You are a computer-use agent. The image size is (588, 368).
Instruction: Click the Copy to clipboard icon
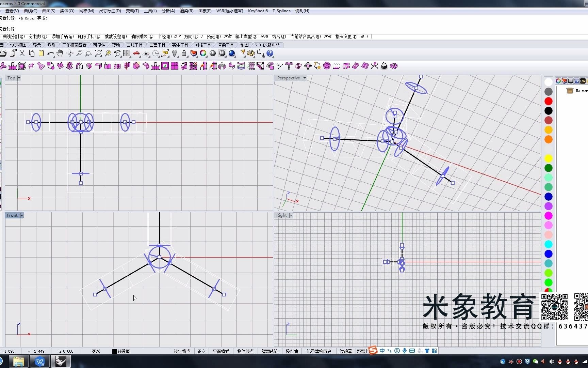pyautogui.click(x=32, y=53)
